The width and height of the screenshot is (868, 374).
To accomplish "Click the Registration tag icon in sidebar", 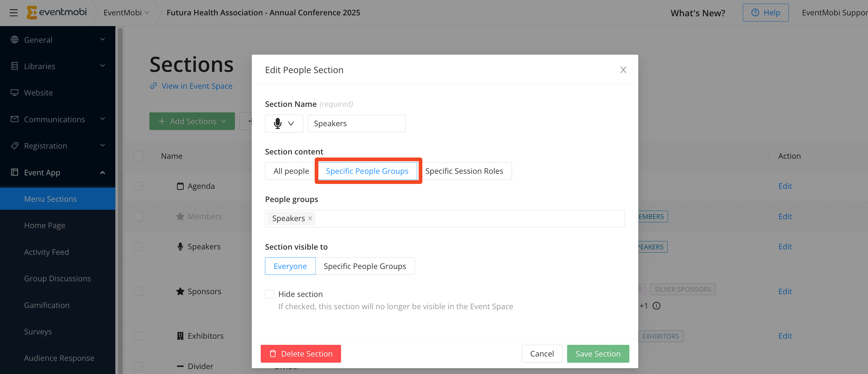I will point(14,146).
